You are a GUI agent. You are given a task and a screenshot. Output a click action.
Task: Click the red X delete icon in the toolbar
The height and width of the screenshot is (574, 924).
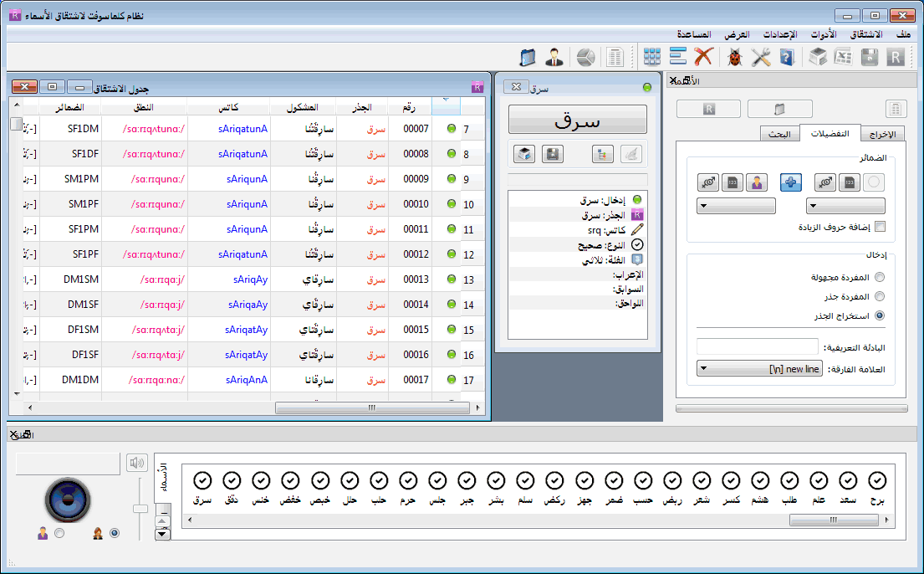[x=704, y=57]
